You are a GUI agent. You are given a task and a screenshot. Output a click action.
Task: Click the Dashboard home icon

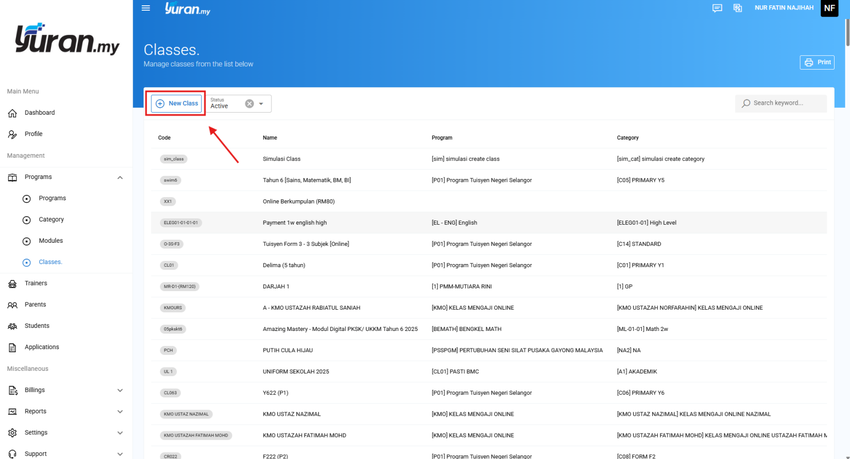[12, 113]
